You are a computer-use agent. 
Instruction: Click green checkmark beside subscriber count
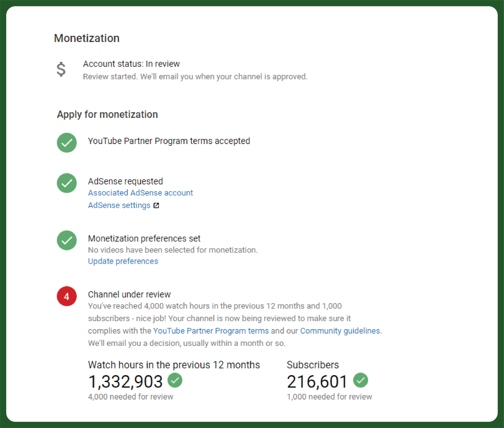pos(361,380)
